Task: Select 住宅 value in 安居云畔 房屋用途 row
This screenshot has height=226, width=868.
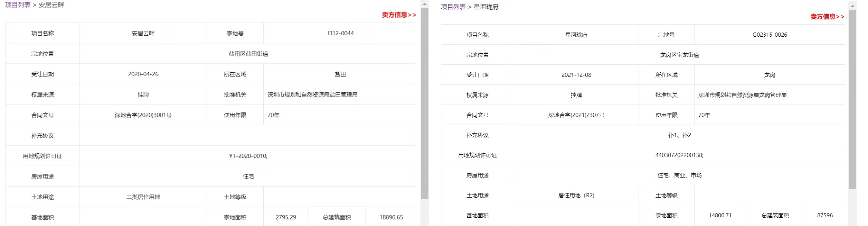Action: click(248, 177)
